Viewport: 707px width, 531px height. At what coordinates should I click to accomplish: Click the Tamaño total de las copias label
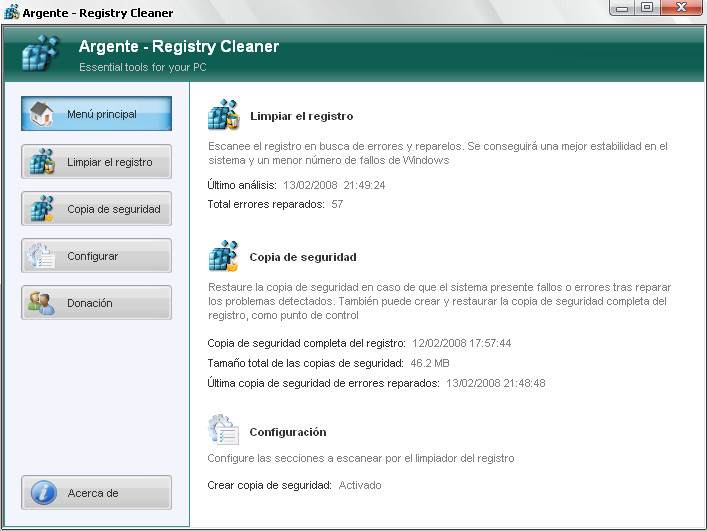pos(305,363)
